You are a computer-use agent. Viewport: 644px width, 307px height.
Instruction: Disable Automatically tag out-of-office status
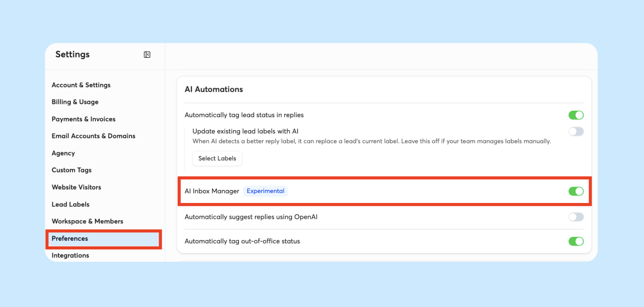click(576, 241)
